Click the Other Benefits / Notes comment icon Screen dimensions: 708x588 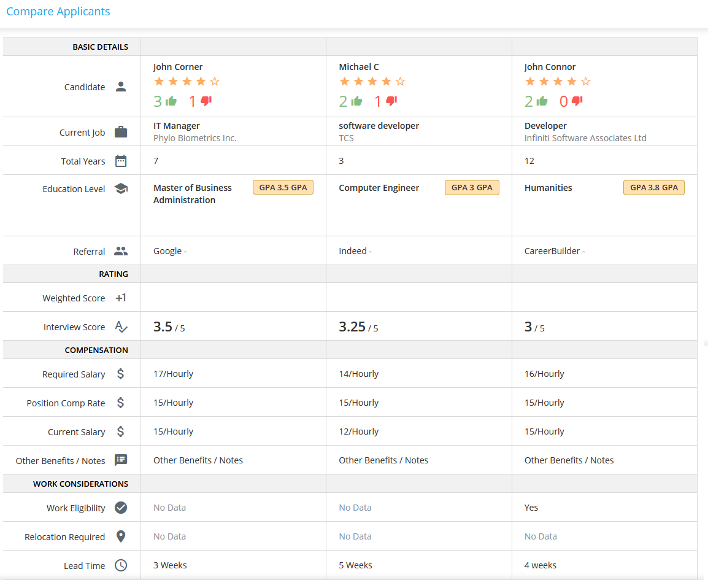(121, 460)
